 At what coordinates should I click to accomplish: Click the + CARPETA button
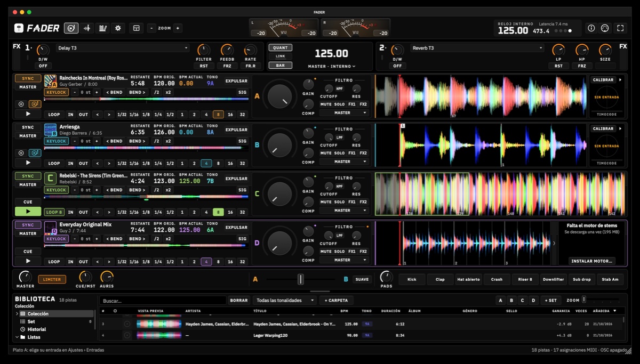337,301
